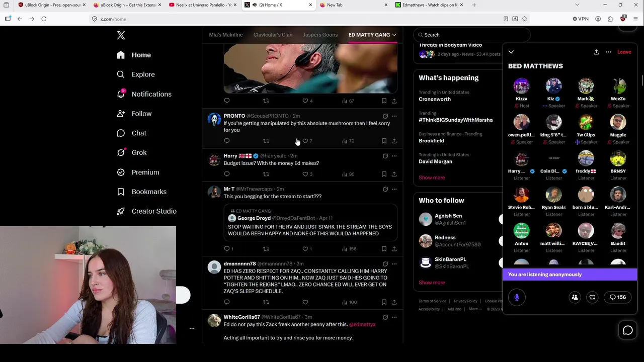Show more suggestions under Who to follow
The height and width of the screenshot is (362, 644).
pos(432,283)
